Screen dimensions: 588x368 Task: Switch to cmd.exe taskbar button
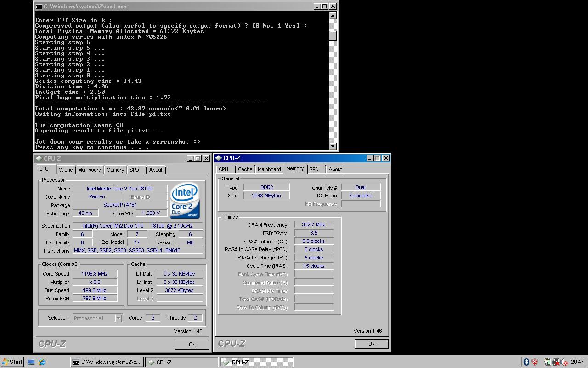pyautogui.click(x=107, y=362)
